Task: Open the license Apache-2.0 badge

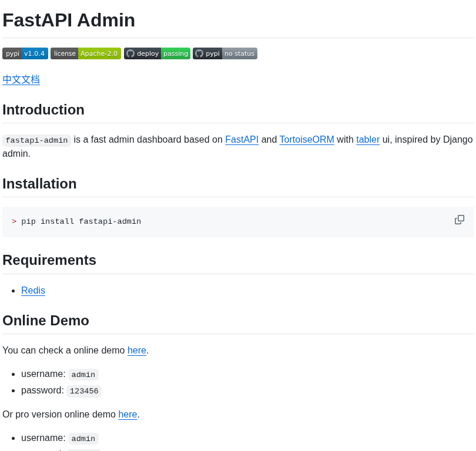Action: pos(86,53)
